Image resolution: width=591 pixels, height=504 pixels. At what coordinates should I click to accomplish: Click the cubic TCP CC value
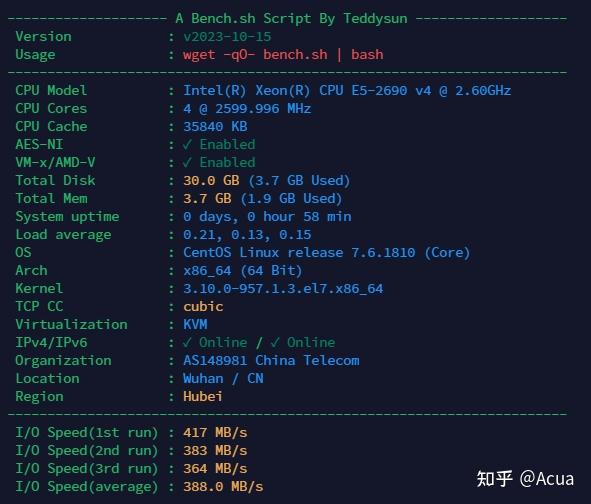point(203,306)
